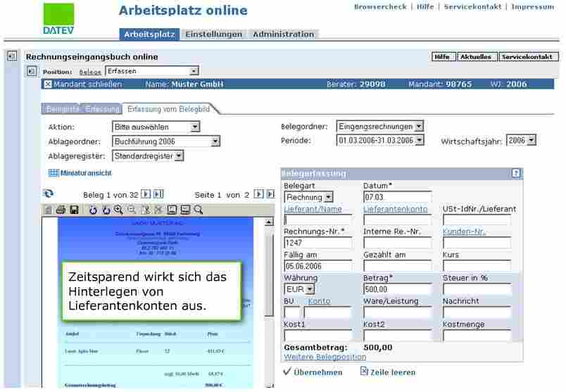Collapse the outer left sidebar arrow icon
The width and height of the screenshot is (566, 392).
12,56
